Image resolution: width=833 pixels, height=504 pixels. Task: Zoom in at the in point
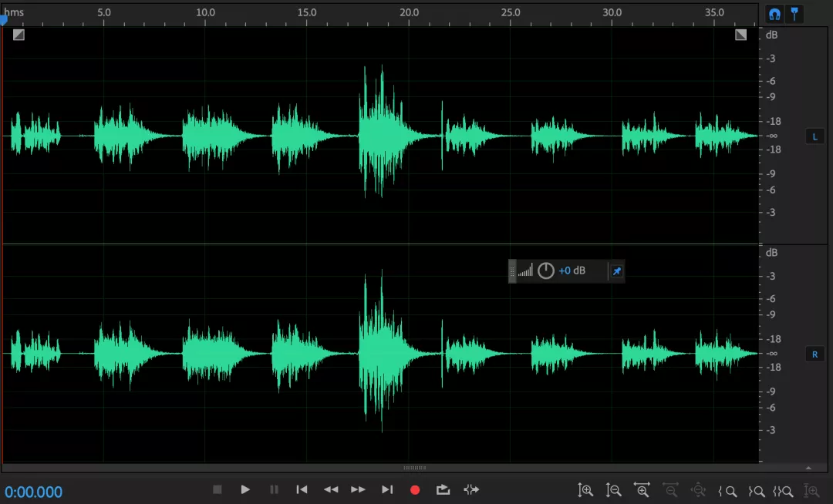[728, 491]
